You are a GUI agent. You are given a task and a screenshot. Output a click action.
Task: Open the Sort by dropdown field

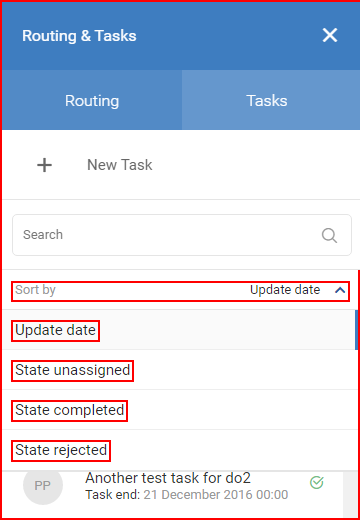tap(180, 292)
